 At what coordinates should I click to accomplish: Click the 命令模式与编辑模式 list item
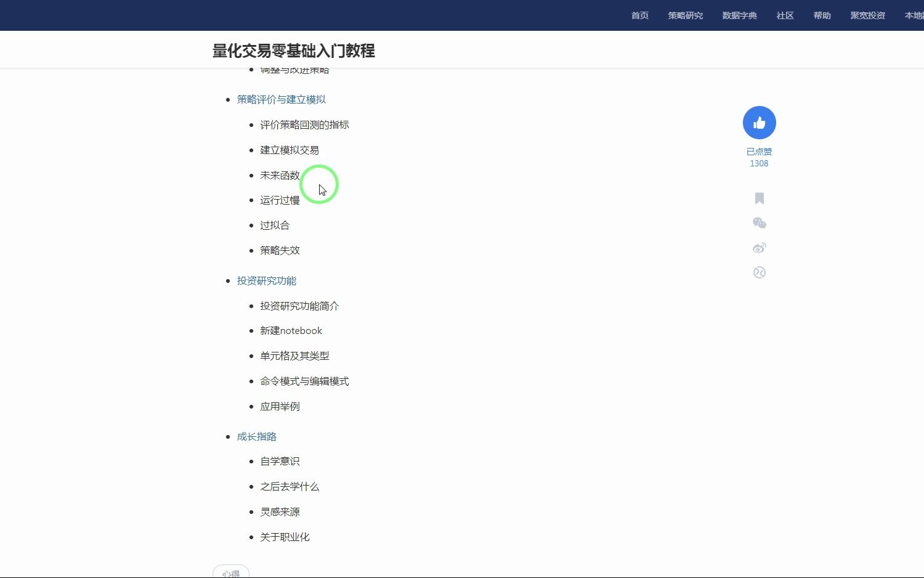[304, 381]
